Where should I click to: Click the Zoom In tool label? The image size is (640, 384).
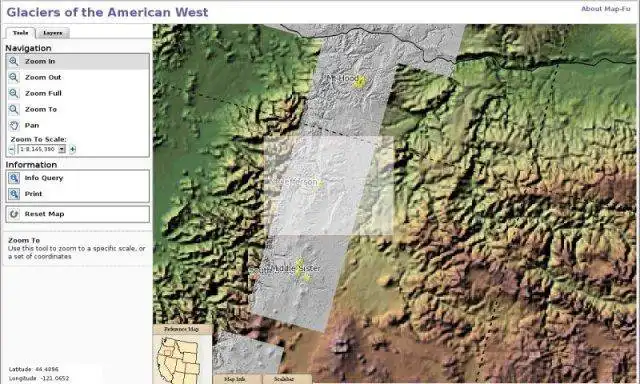point(40,61)
